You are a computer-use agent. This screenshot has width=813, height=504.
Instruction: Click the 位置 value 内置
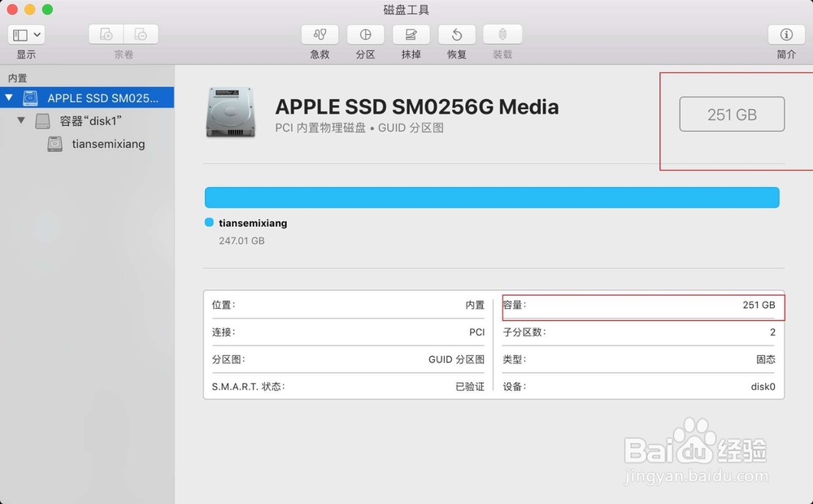(475, 305)
